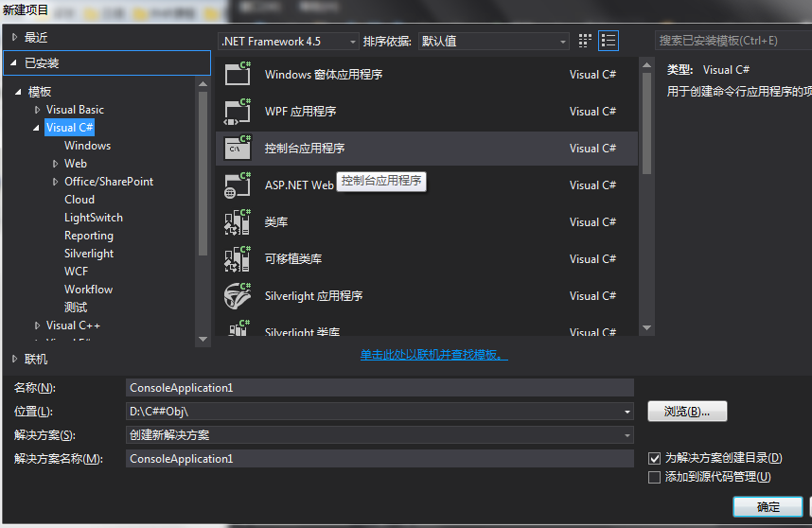This screenshot has height=528, width=812.
Task: Click the 确定 OK button
Action: (768, 507)
